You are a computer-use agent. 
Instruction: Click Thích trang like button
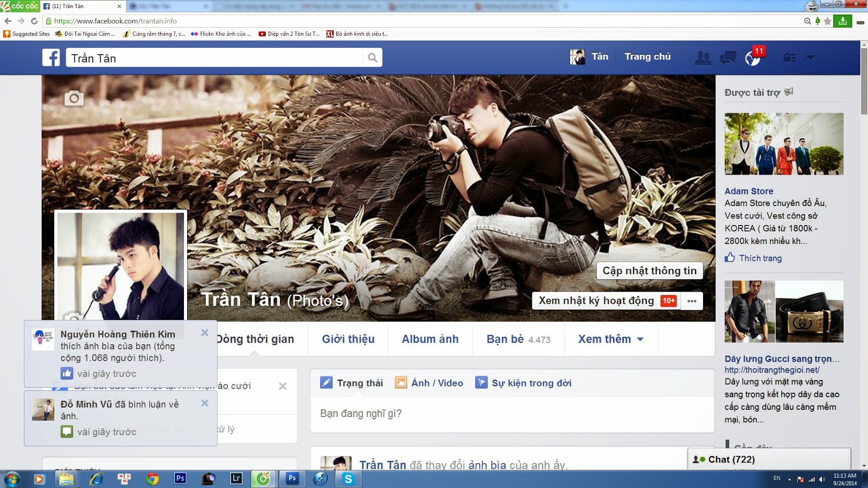[754, 258]
